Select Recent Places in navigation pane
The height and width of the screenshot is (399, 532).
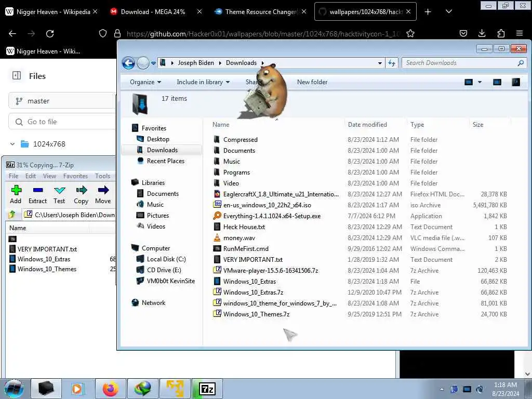tap(166, 161)
